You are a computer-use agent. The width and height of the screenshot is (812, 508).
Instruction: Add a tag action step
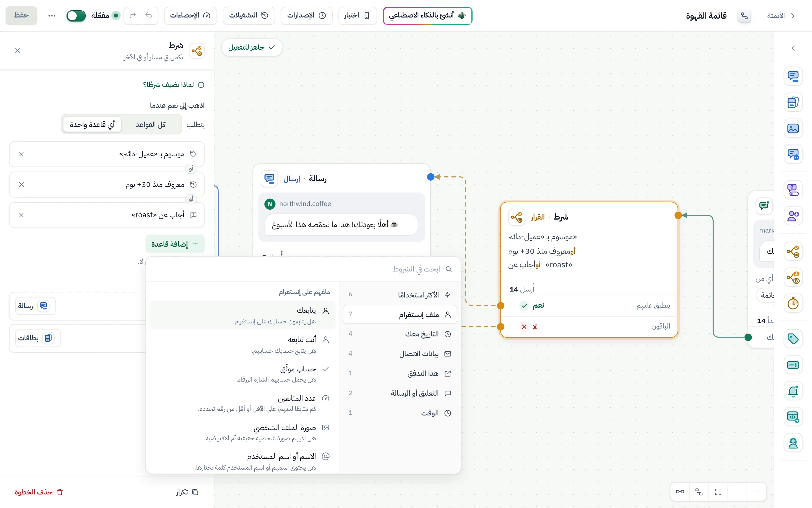pos(793,339)
